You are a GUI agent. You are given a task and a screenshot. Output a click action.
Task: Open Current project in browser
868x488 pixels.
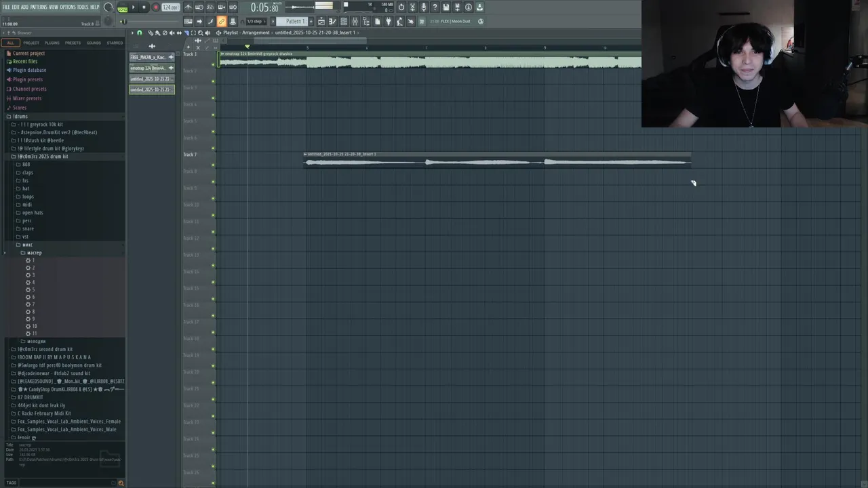pos(28,54)
